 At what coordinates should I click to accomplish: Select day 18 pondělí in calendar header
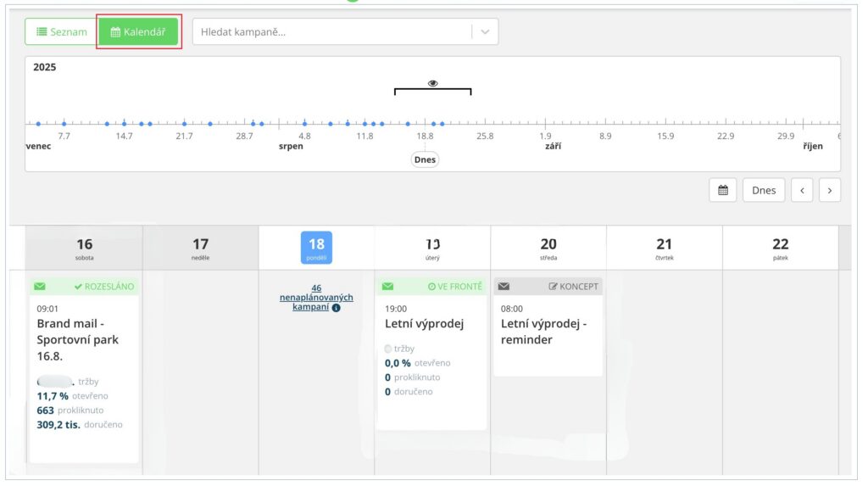point(316,247)
